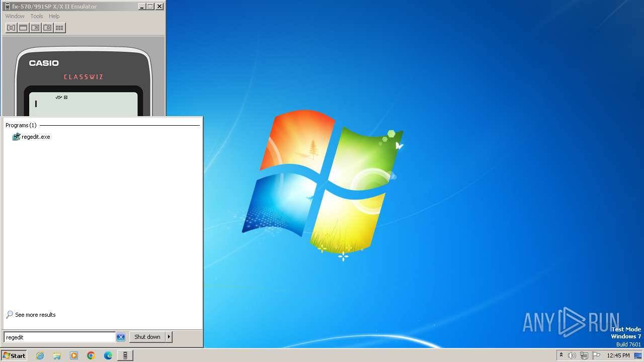Image resolution: width=644 pixels, height=362 pixels.
Task: Click the network tray icon
Action: 584,355
